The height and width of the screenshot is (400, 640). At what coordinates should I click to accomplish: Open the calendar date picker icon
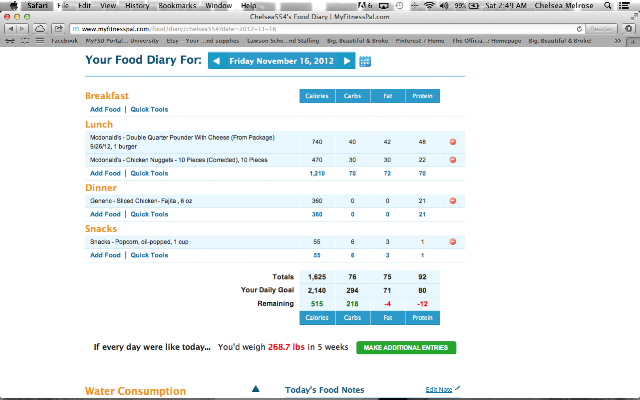pyautogui.click(x=365, y=62)
